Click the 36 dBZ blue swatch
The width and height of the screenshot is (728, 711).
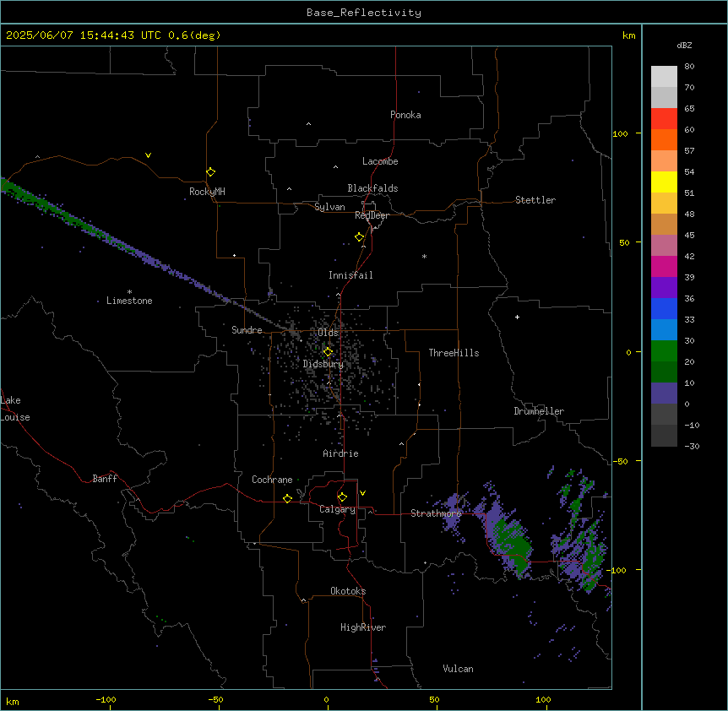pos(664,308)
